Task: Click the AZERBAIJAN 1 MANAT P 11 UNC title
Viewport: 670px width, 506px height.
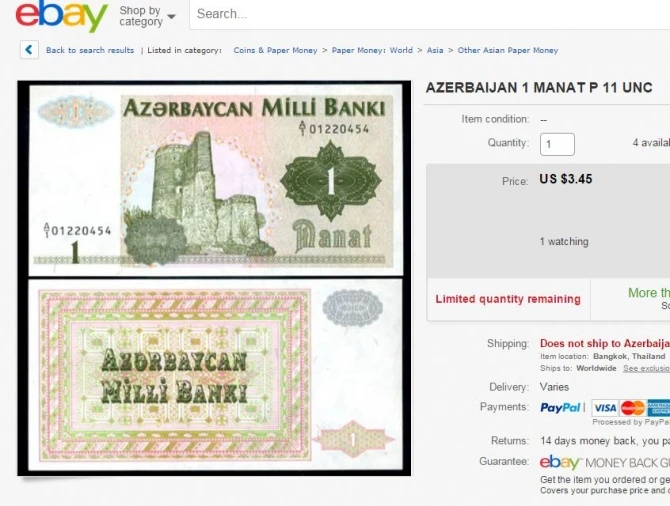Action: click(x=539, y=88)
